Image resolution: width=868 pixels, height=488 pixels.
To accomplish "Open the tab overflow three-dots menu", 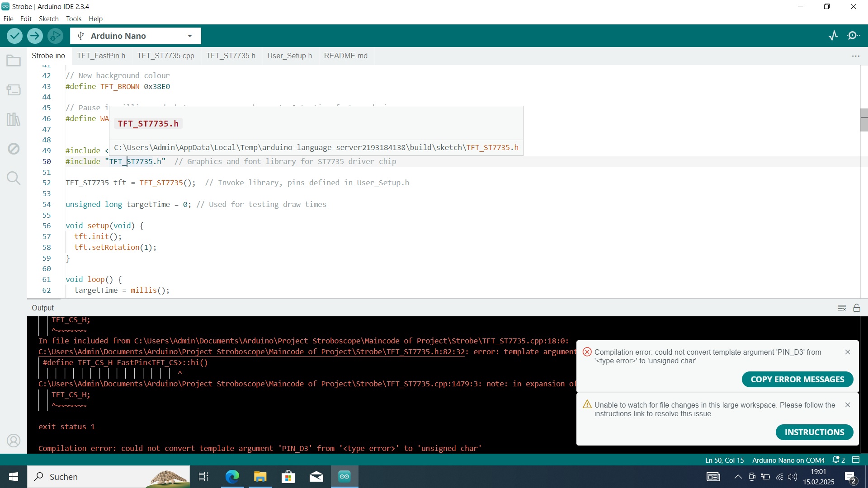I will point(855,56).
